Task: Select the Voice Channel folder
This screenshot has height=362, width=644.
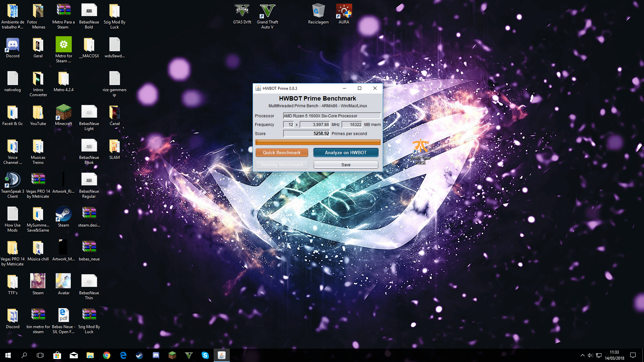Action: [x=13, y=152]
